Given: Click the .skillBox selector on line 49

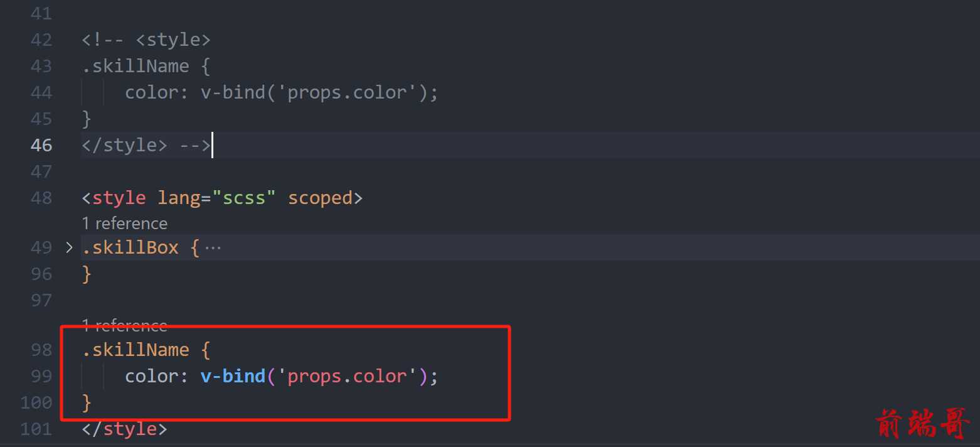Looking at the screenshot, I should [130, 247].
